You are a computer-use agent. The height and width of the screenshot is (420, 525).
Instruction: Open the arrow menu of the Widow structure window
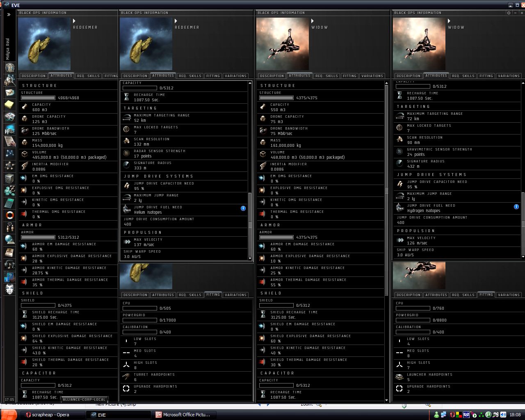pyautogui.click(x=313, y=21)
